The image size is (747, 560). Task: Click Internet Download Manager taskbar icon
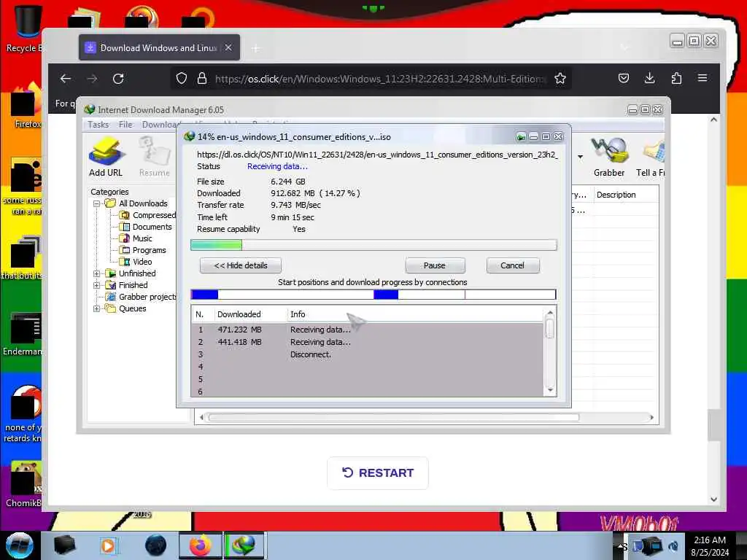[244, 545]
